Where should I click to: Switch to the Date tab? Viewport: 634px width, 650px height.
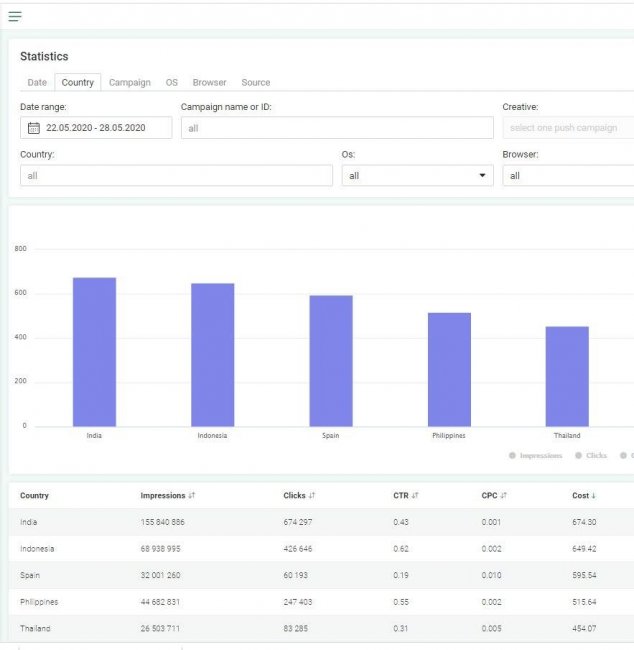coord(37,82)
